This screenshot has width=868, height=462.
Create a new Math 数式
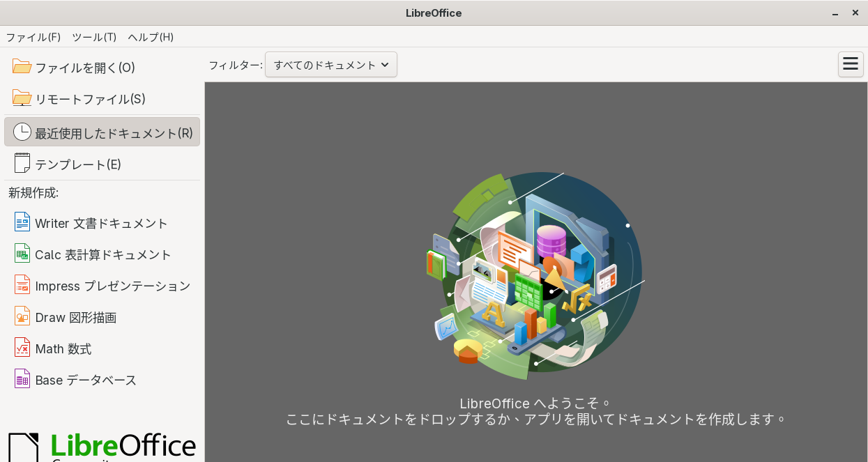(x=102, y=348)
